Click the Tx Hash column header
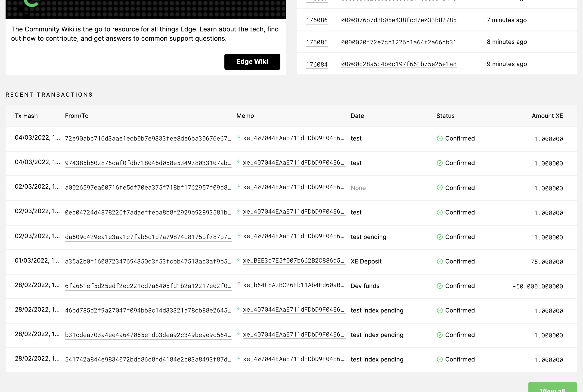Viewport: 583px width, 392px height. pyautogui.click(x=26, y=116)
